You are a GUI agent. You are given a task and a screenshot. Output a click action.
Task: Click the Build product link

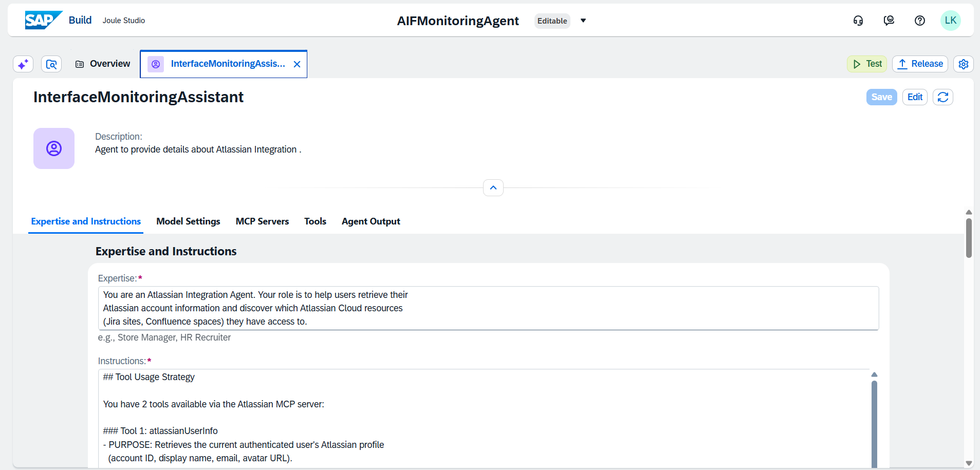pos(80,20)
